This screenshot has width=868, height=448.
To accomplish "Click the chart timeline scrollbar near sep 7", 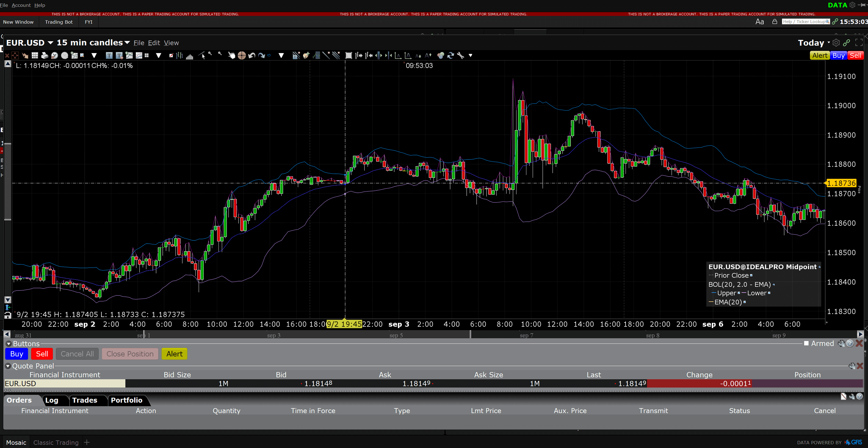I will [526, 335].
